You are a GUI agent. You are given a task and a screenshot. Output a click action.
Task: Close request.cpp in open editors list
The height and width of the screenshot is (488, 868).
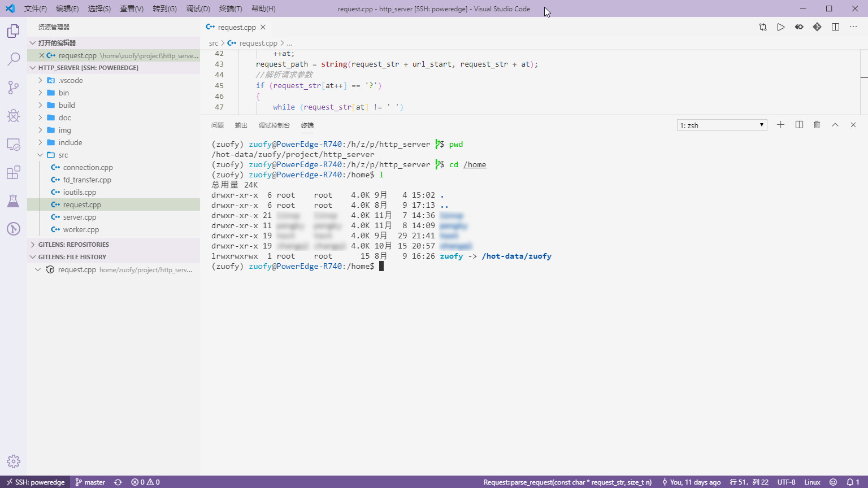tap(41, 55)
